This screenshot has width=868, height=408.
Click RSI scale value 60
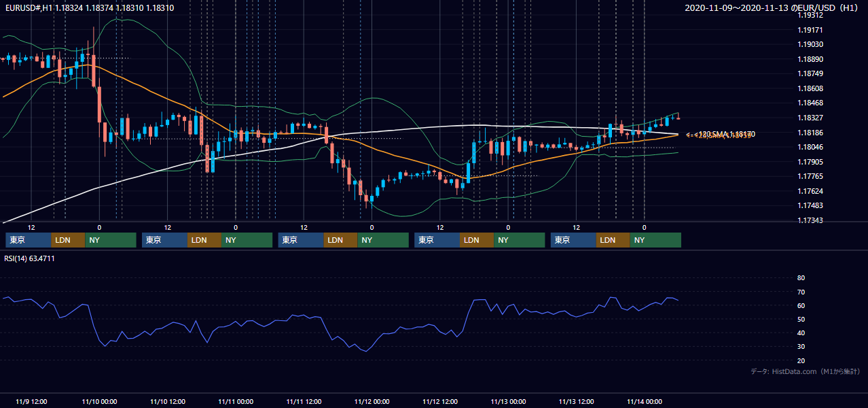(x=801, y=305)
